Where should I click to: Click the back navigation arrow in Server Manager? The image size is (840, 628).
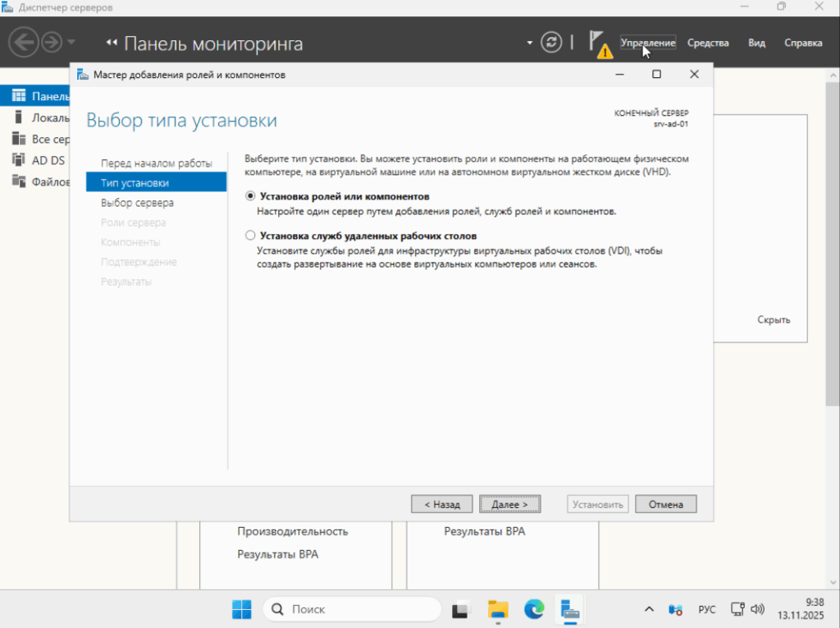coord(25,43)
